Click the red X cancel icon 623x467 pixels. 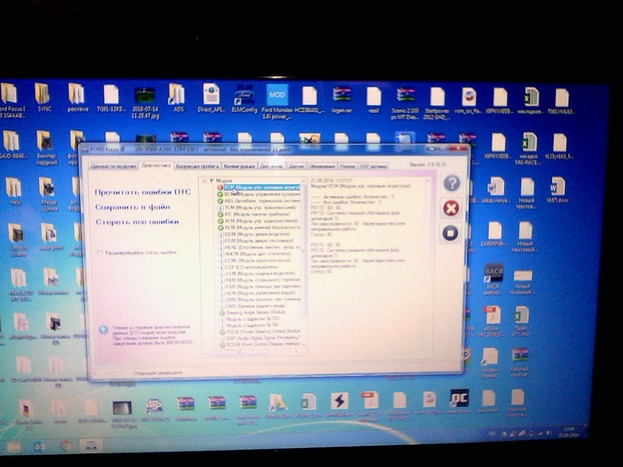pyautogui.click(x=451, y=208)
